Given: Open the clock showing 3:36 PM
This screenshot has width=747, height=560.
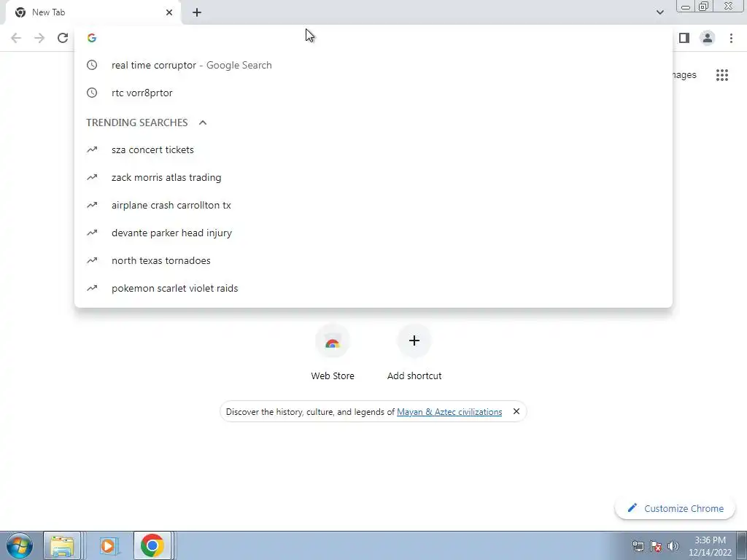Looking at the screenshot, I should 710,546.
